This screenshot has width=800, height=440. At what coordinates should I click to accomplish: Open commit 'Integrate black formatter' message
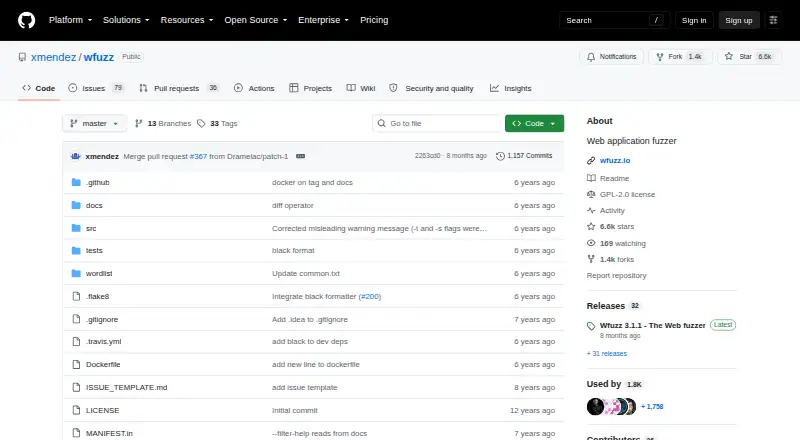(314, 297)
